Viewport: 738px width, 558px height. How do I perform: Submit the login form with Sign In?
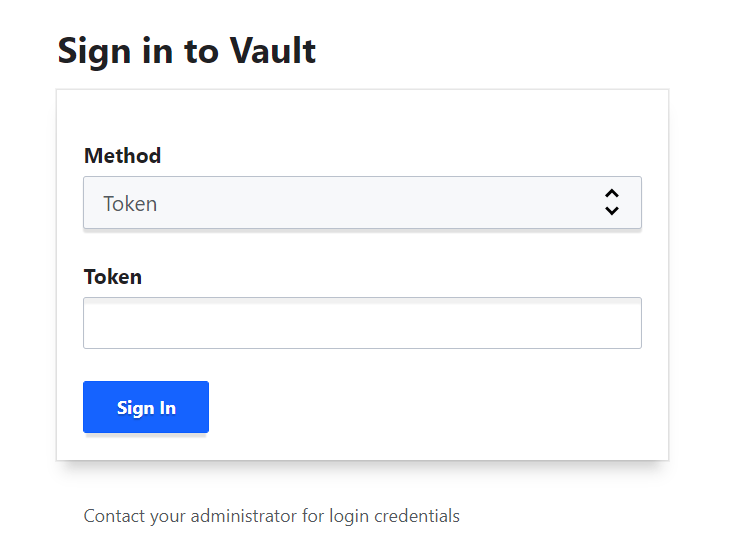pos(146,407)
